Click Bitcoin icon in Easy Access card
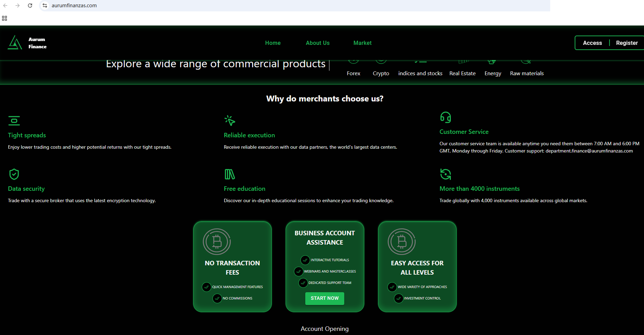 pos(402,242)
